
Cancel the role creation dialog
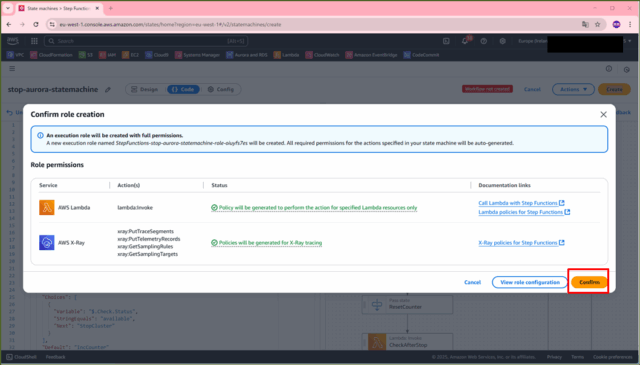click(472, 282)
